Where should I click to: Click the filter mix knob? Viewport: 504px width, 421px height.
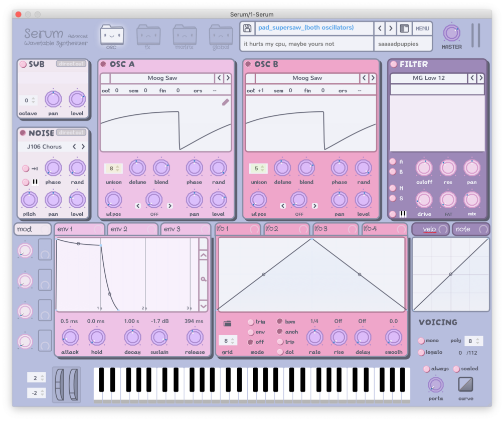click(472, 200)
